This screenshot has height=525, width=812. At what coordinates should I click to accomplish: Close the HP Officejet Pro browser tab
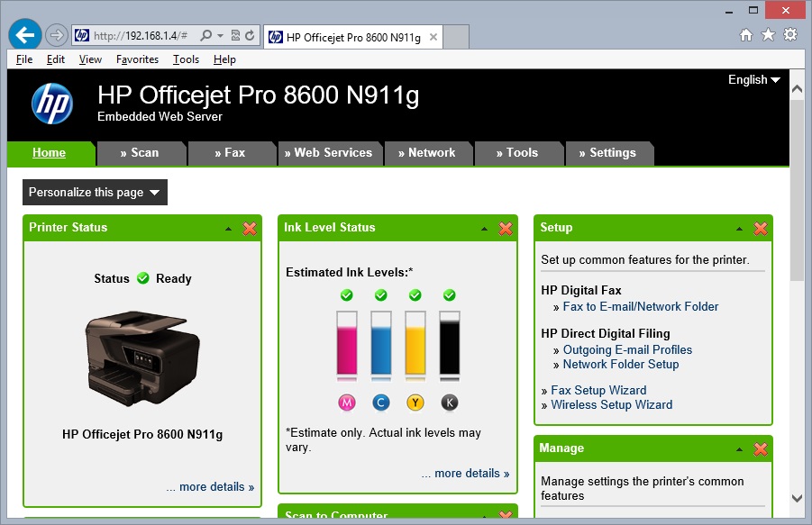click(433, 37)
